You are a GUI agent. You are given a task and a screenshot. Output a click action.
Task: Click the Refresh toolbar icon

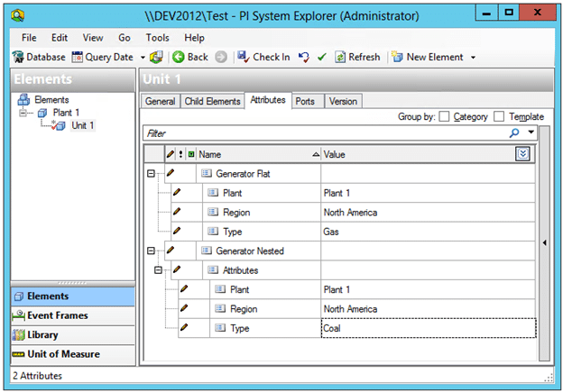[340, 57]
